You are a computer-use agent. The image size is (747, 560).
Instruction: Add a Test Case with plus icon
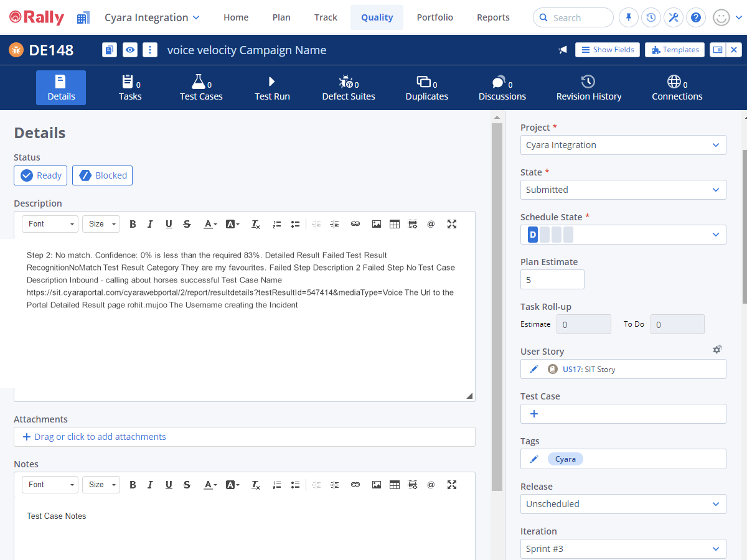tap(533, 414)
